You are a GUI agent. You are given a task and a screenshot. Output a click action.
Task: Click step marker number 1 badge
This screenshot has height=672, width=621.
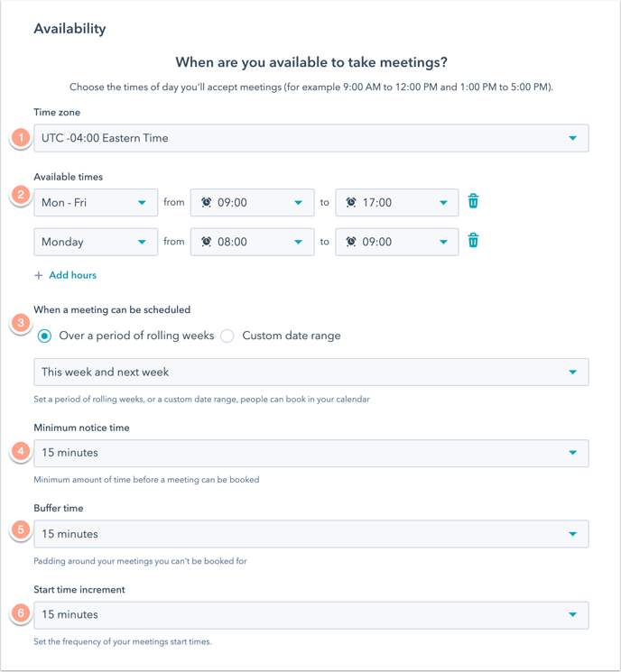pyautogui.click(x=22, y=138)
